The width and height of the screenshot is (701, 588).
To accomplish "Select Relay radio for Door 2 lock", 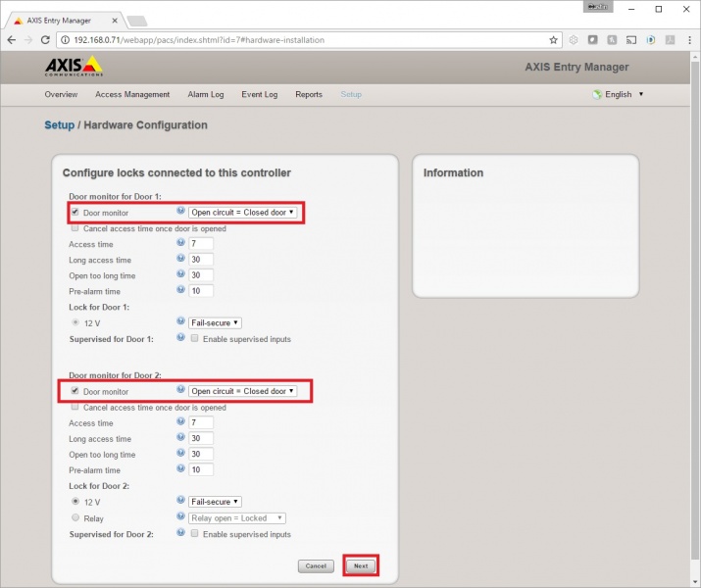I will 75,517.
